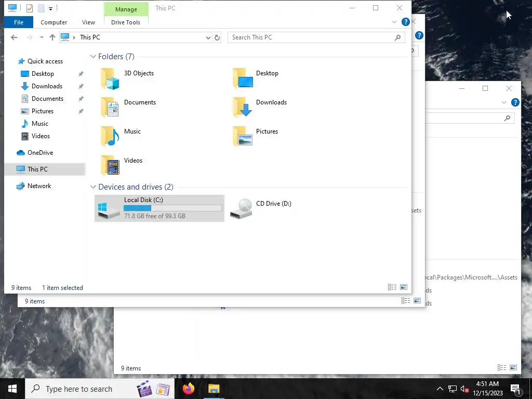Open Help in the rear right Explorer window
Screen dimensions: 532x399
click(515, 102)
